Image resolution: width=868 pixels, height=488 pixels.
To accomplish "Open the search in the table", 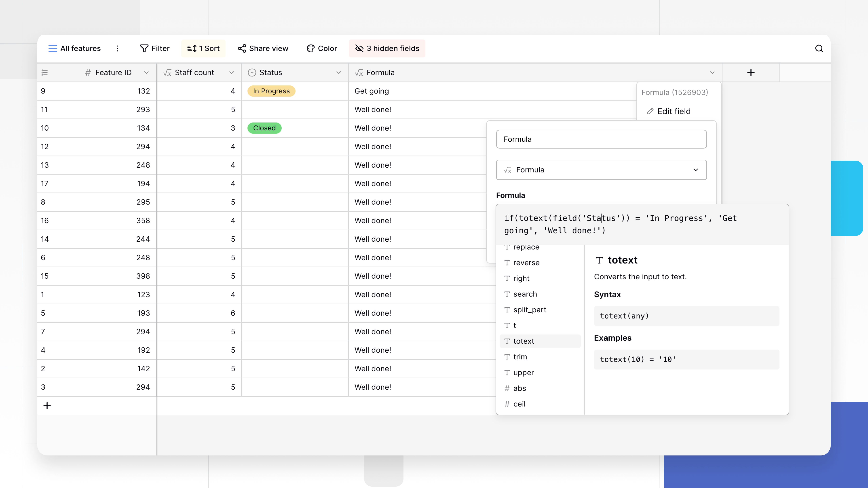I will coord(819,48).
